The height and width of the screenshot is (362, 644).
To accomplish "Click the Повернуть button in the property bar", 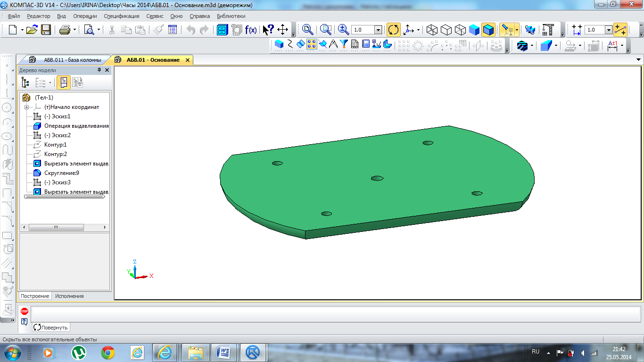I will [x=51, y=327].
